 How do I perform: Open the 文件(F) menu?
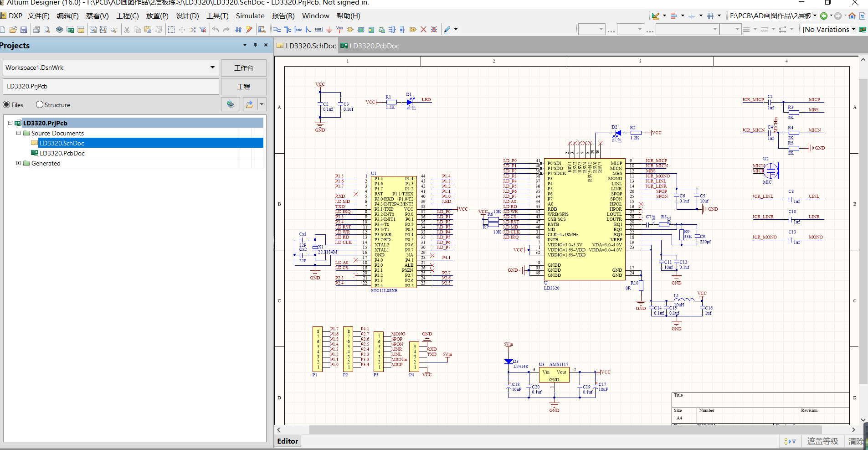[39, 16]
